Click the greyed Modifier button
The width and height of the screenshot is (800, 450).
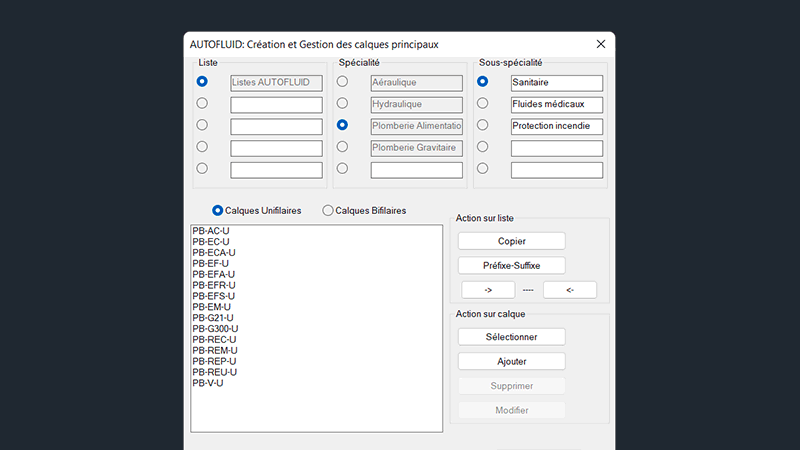tap(512, 410)
